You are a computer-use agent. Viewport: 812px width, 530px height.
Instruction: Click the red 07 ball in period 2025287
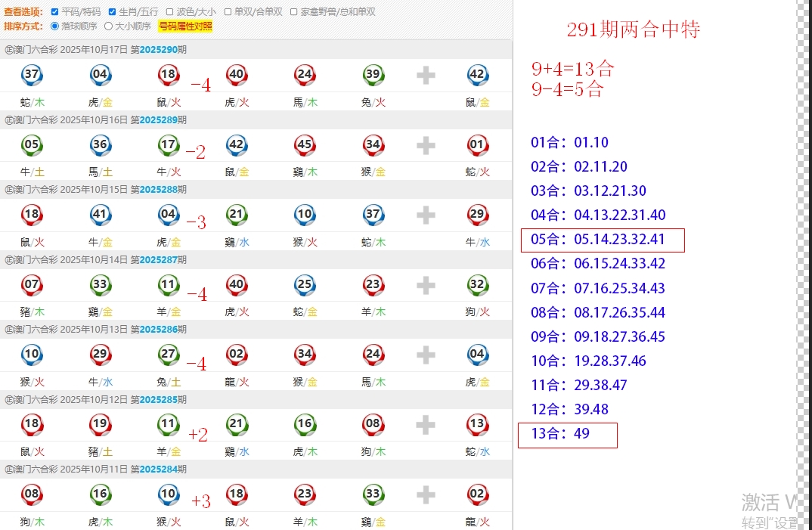[x=32, y=285]
